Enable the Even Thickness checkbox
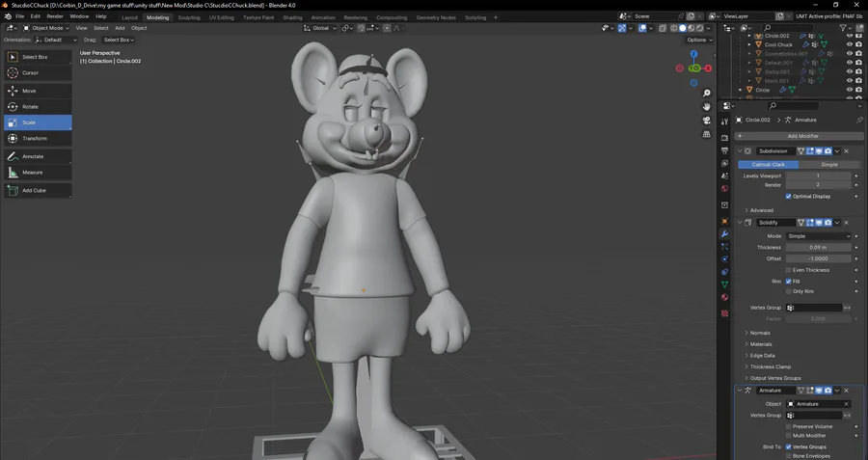Image resolution: width=868 pixels, height=460 pixels. pos(788,270)
